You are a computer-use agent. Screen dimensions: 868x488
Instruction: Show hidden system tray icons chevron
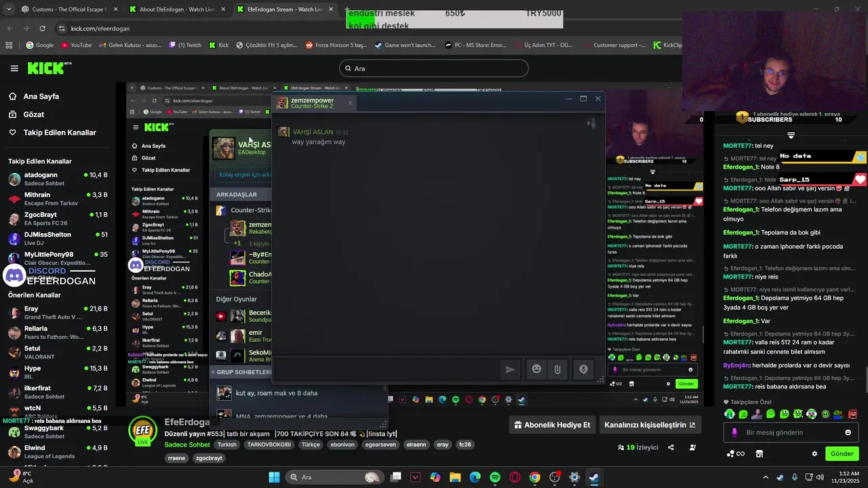766,477
